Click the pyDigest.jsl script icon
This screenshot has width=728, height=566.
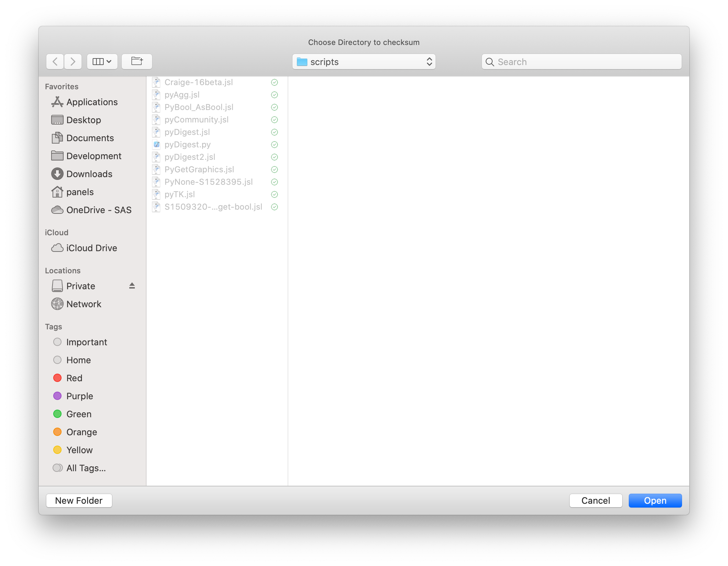pos(156,131)
